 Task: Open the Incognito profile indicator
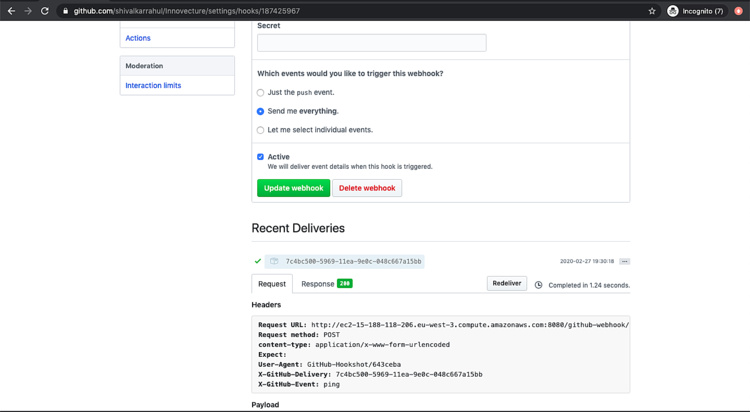tap(695, 11)
